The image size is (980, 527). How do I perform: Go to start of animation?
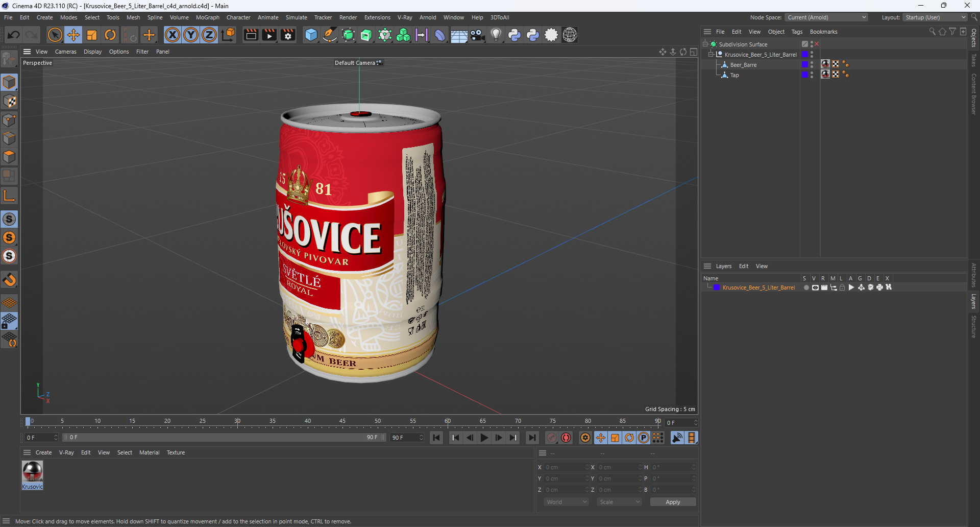click(x=436, y=438)
